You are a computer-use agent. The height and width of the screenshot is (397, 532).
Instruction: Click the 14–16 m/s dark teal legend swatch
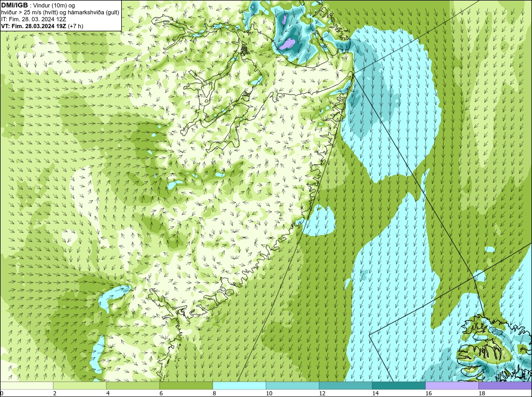pyautogui.click(x=398, y=385)
